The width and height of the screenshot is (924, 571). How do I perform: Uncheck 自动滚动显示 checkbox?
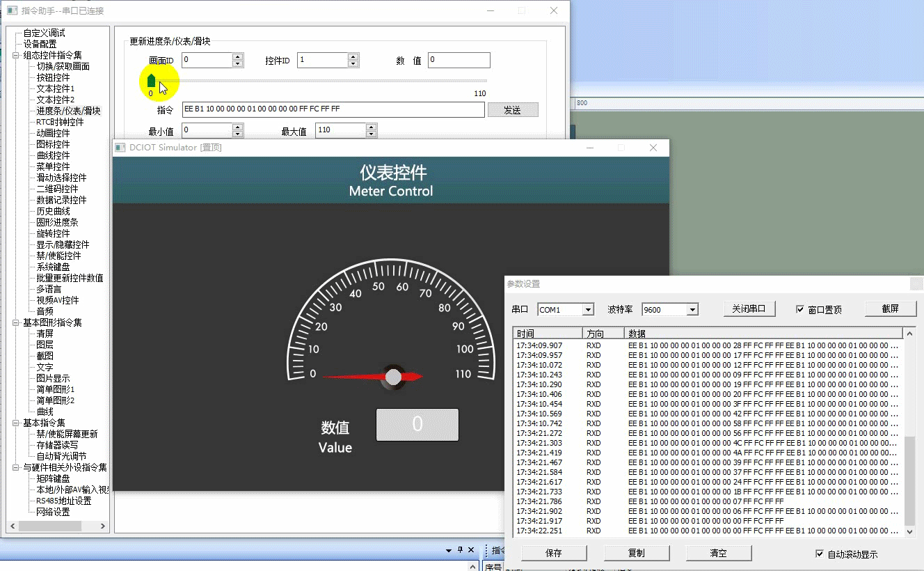[x=820, y=554]
